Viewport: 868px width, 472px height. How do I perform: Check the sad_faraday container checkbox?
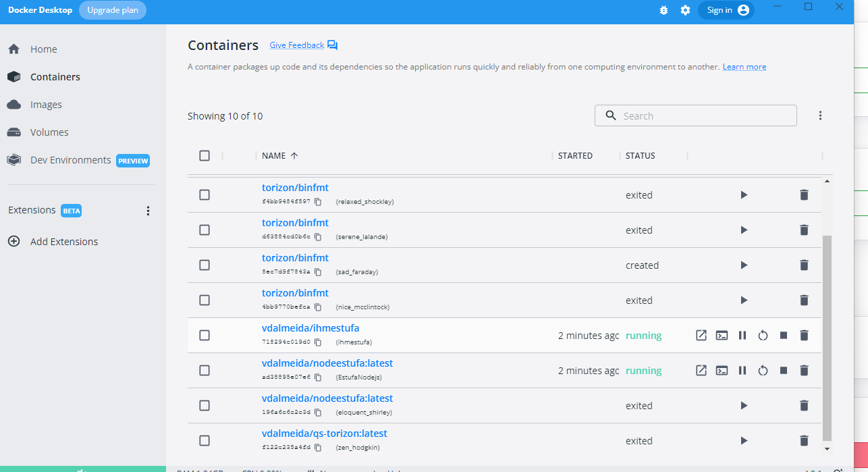[205, 265]
